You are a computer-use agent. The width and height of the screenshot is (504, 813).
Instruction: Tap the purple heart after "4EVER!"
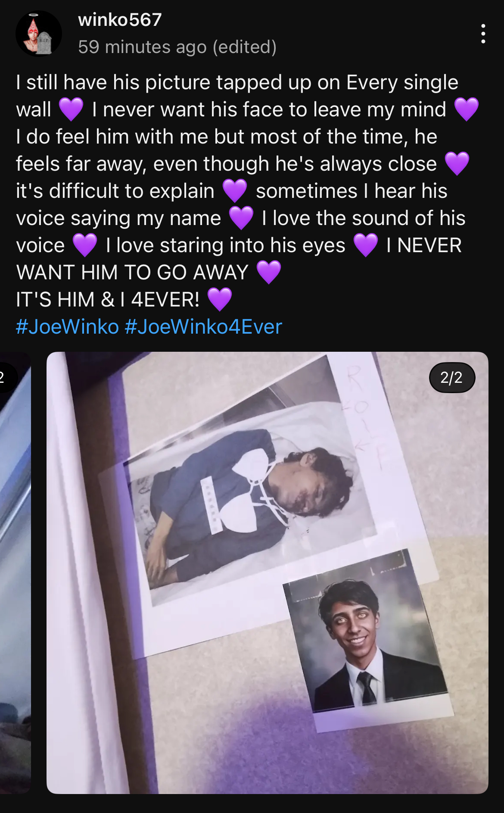220,300
